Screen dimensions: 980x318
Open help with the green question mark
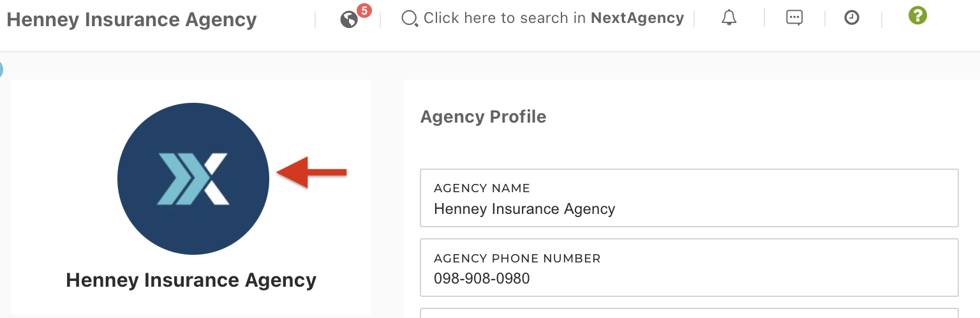pyautogui.click(x=917, y=15)
